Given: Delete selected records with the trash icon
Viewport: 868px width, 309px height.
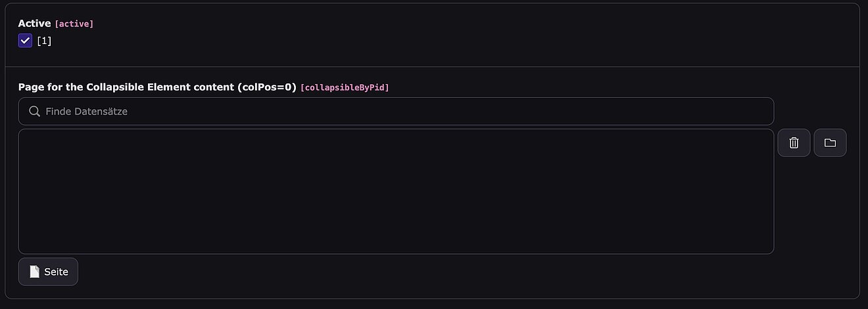Looking at the screenshot, I should [794, 143].
